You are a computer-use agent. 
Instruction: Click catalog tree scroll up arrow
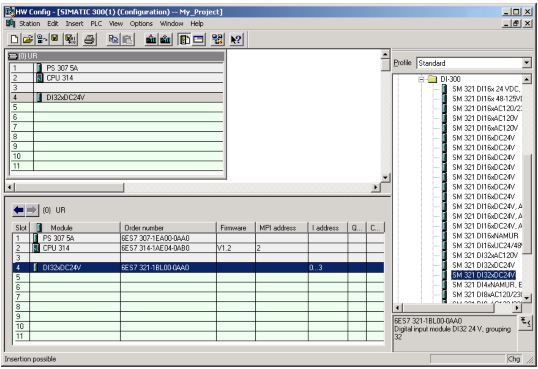[x=527, y=79]
